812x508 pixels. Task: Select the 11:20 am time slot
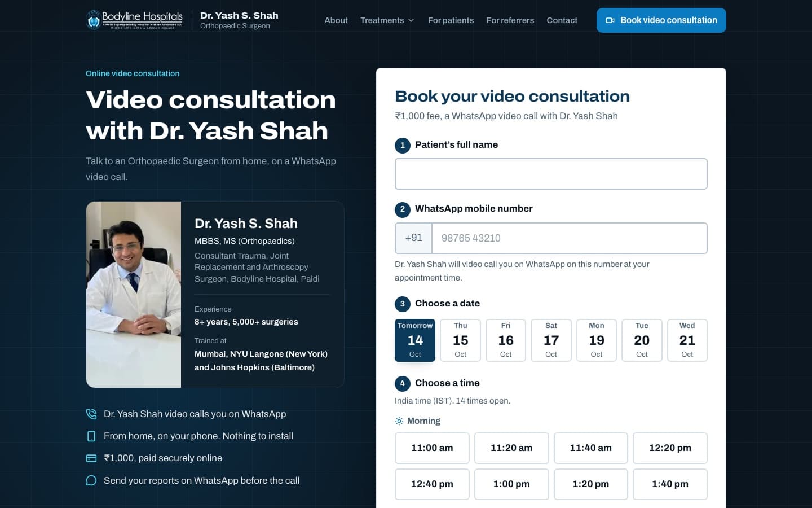pos(511,448)
